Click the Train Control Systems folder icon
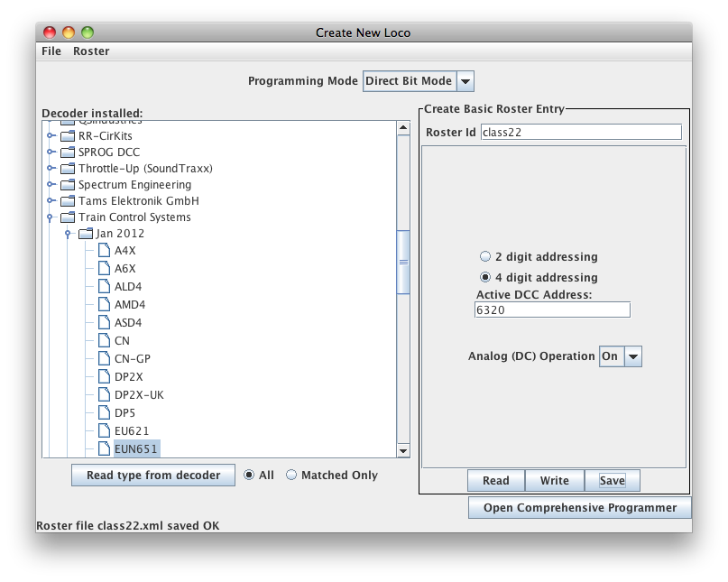This screenshot has height=582, width=728. (68, 217)
